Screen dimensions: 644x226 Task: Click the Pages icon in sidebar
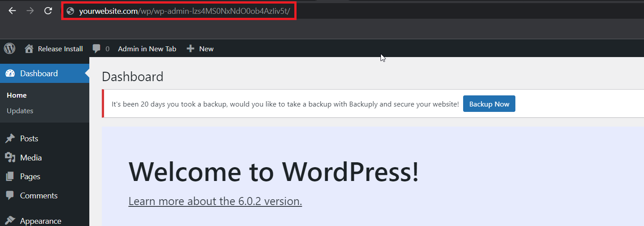[x=10, y=177]
